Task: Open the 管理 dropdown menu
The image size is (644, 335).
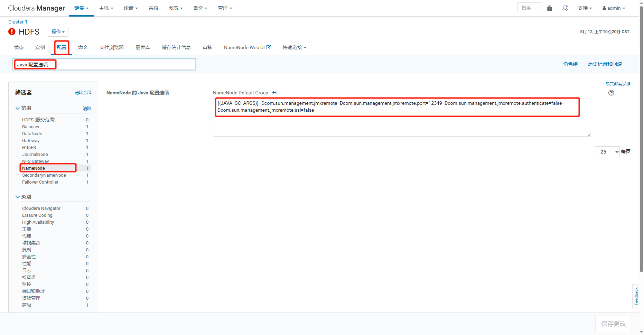Action: (225, 8)
